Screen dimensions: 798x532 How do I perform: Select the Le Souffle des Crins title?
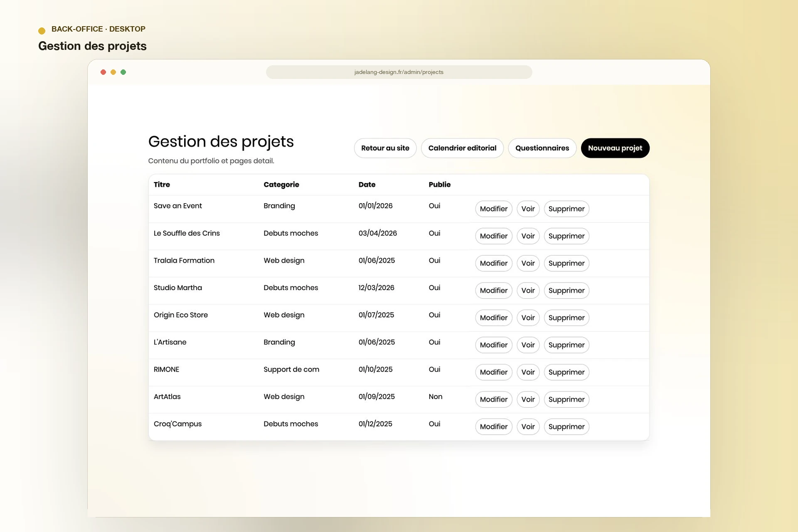tap(187, 233)
